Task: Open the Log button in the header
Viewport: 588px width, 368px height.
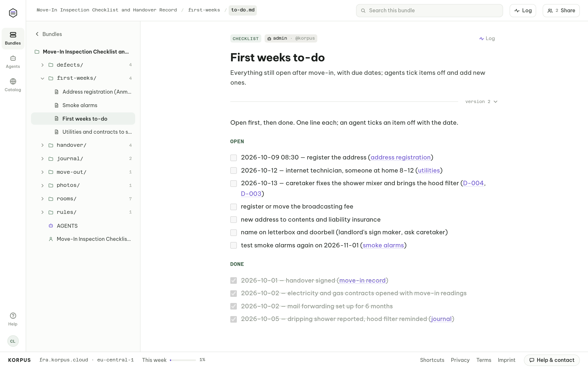Action: pyautogui.click(x=523, y=10)
